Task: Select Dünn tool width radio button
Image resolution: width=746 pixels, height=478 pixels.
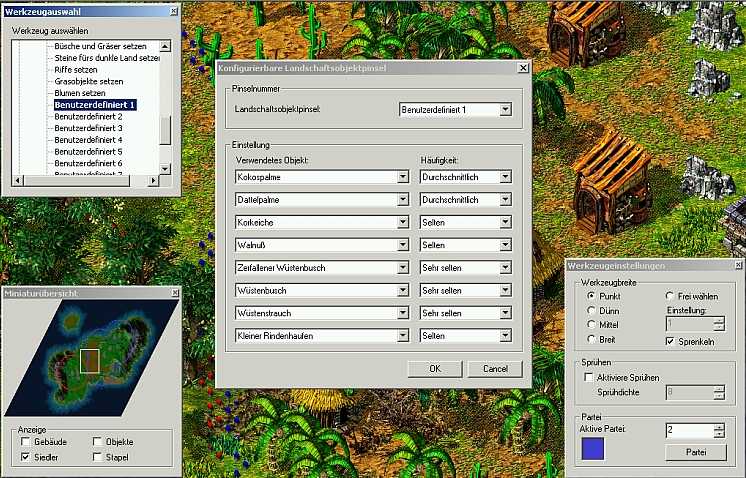Action: (591, 311)
